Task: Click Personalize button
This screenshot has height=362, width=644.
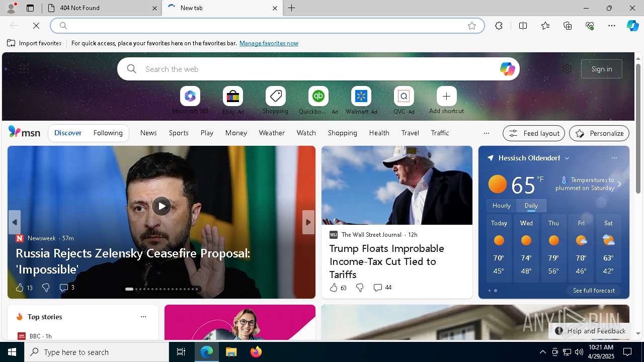Action: [x=599, y=133]
